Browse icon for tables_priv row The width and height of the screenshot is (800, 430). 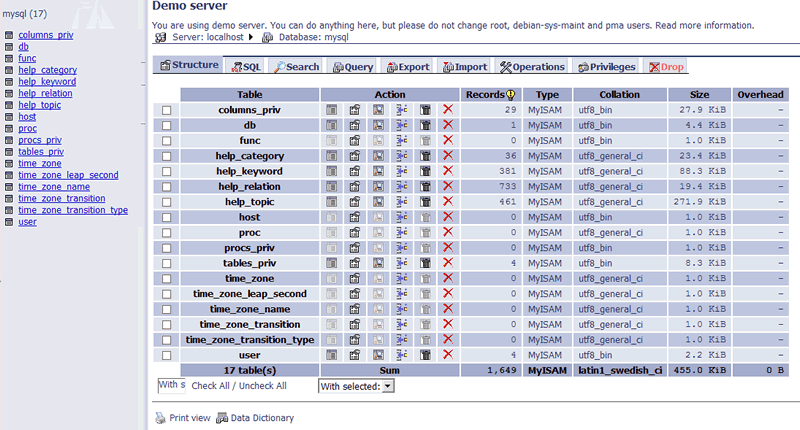(332, 263)
